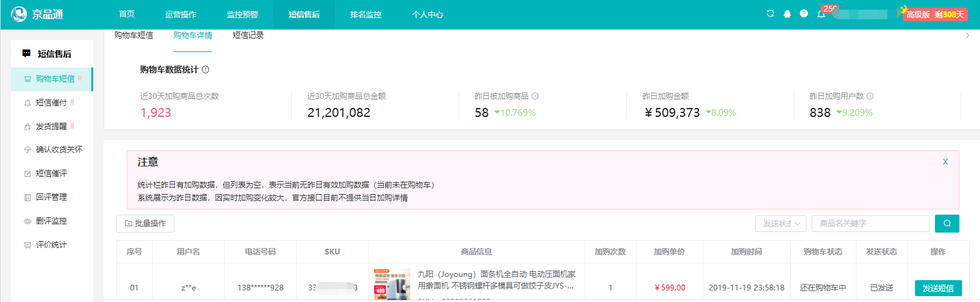Click the 商品名关键字 search input field

tap(870, 224)
